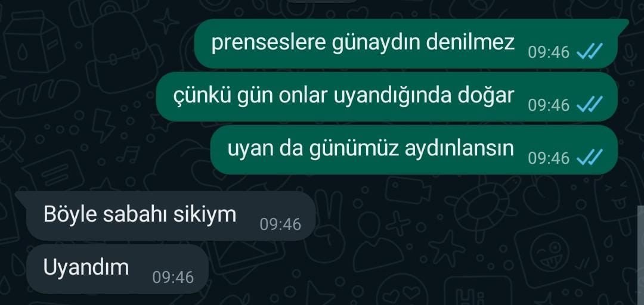Click the 09:46 time on "prenseslere günaydın denilmez"
The height and width of the screenshot is (305, 644).
tap(549, 52)
